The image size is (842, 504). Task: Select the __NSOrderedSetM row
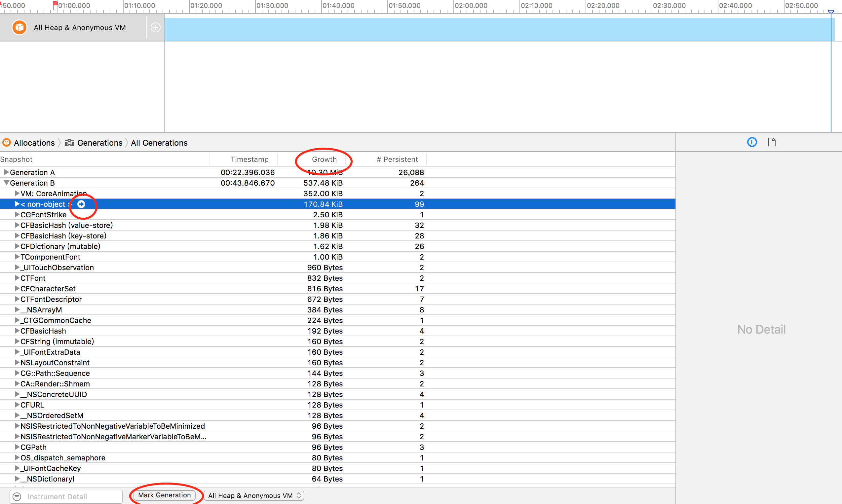337,415
